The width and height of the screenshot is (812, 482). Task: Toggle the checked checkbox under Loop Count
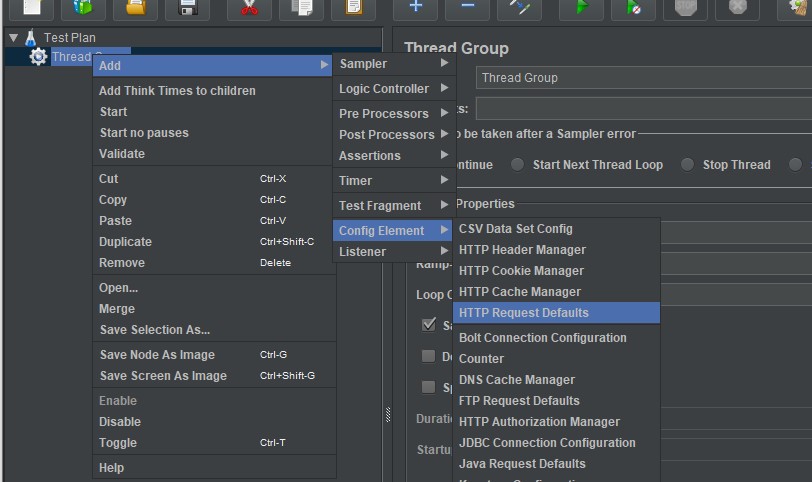click(x=429, y=324)
